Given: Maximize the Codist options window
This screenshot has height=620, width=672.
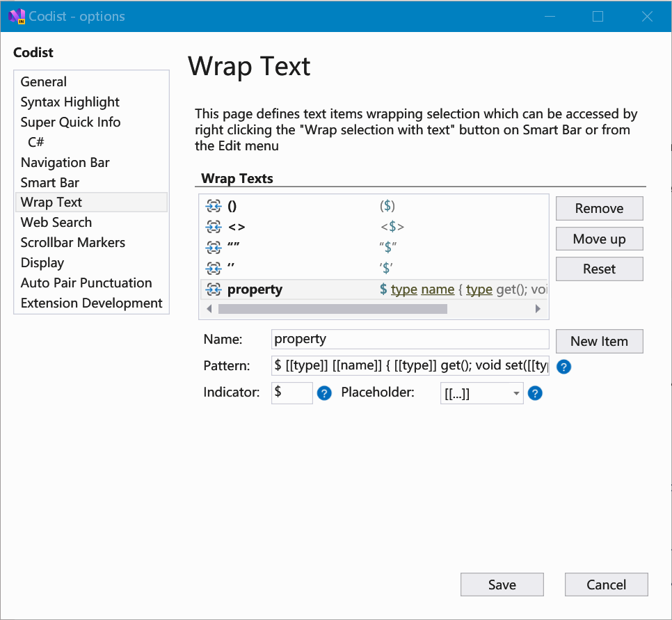Looking at the screenshot, I should pyautogui.click(x=598, y=16).
